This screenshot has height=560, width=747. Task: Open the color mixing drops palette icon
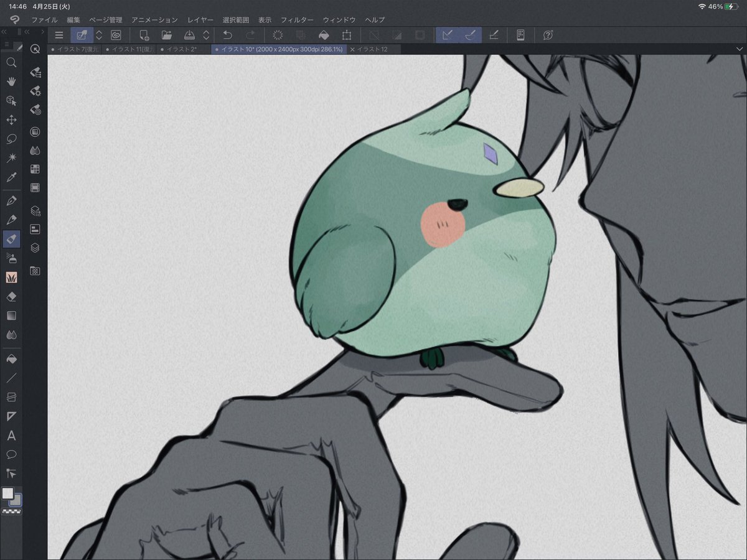[35, 150]
